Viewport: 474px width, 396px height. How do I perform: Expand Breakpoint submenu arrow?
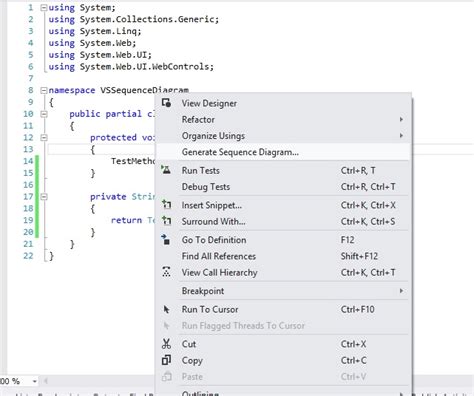[x=401, y=291]
